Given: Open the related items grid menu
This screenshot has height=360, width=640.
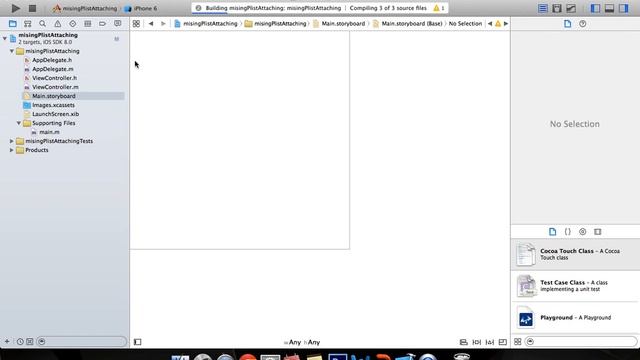Looking at the screenshot, I should (x=136, y=24).
